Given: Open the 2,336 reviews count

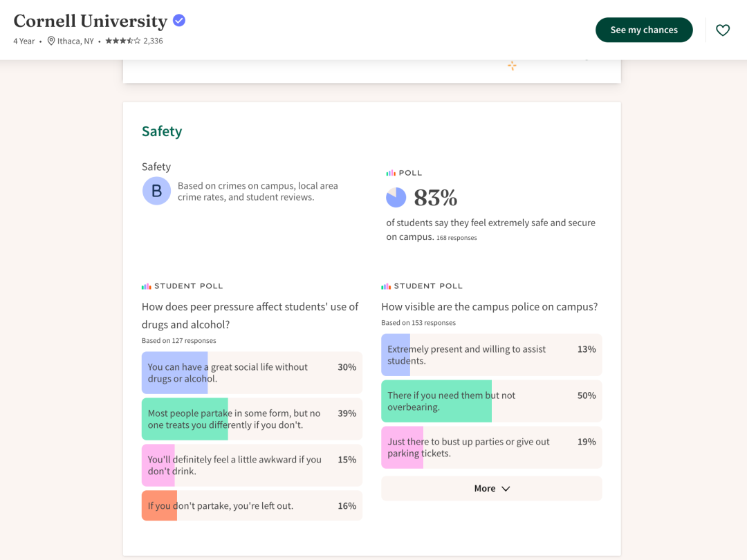Looking at the screenshot, I should coord(153,41).
